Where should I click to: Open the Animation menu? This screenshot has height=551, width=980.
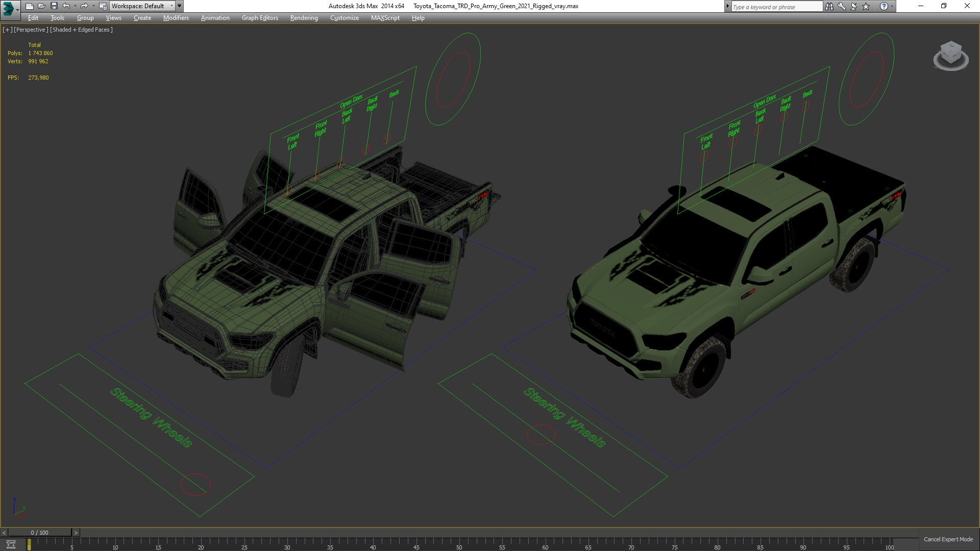[x=215, y=18]
